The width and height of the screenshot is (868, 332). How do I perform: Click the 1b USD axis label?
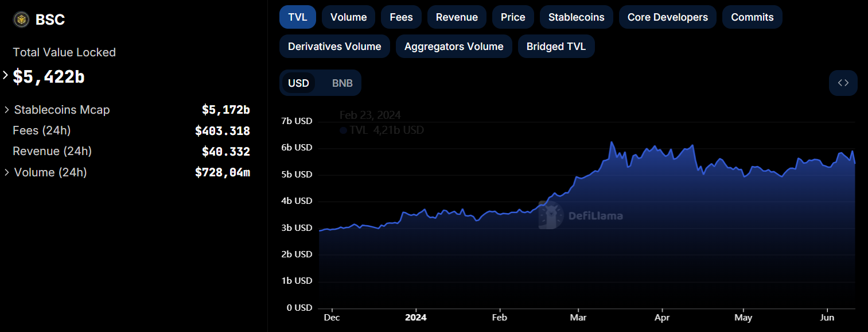[297, 281]
